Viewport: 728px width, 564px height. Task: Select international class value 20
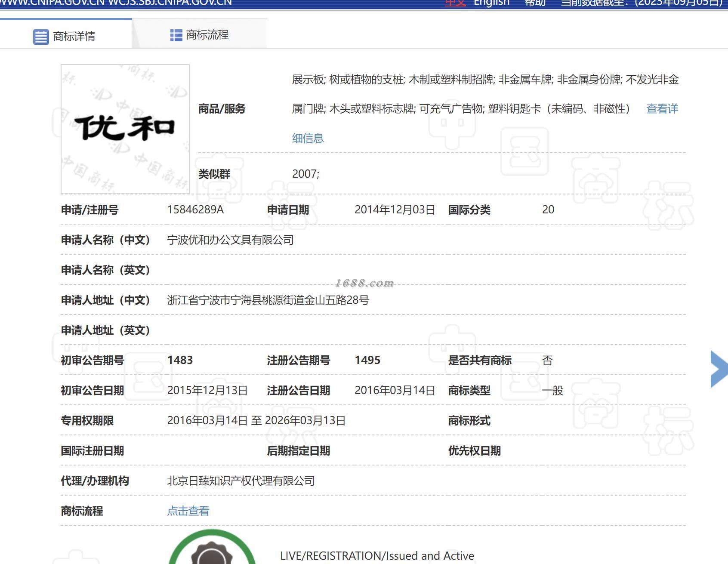click(548, 210)
